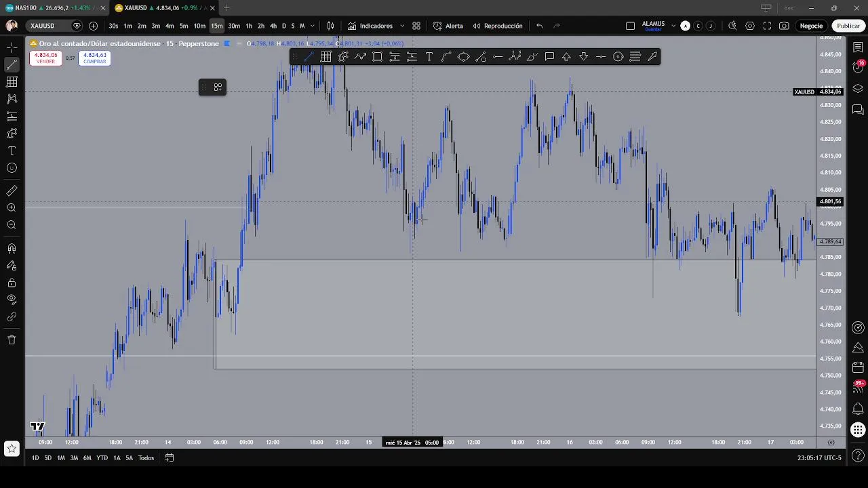Select the text tool in favorites bar

coord(429,57)
